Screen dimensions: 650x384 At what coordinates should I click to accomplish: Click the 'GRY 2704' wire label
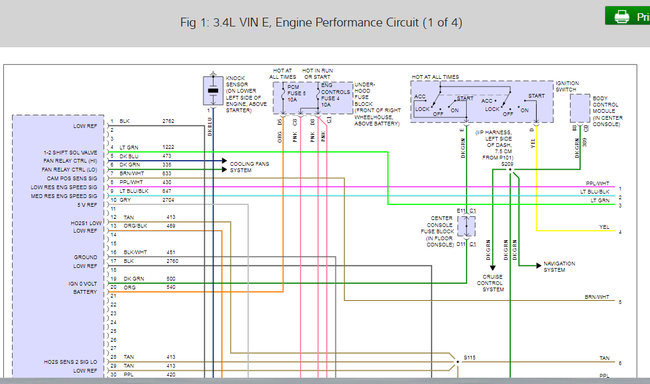click(x=147, y=200)
